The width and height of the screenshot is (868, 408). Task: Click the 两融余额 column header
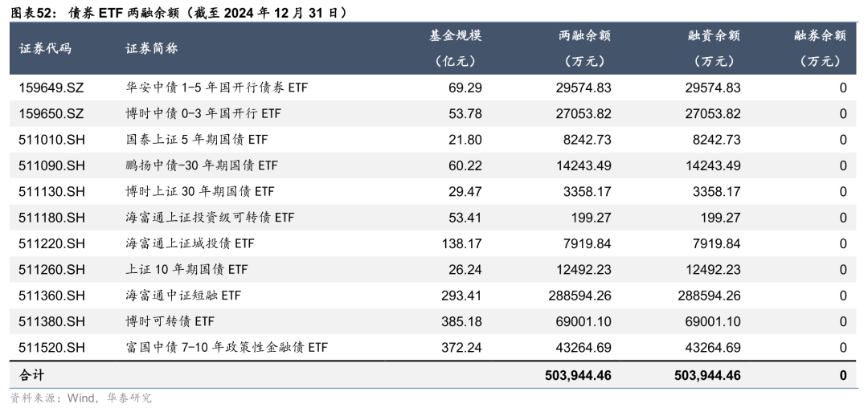click(585, 36)
